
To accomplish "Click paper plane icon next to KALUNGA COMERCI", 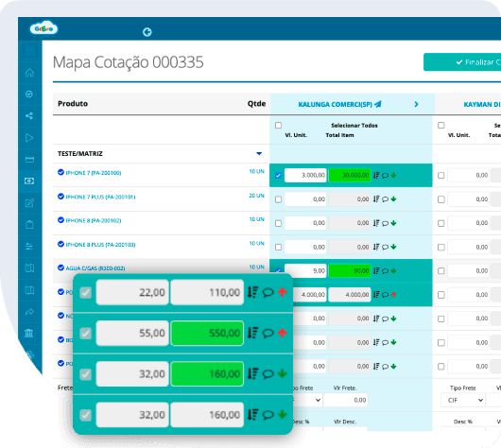I will click(x=378, y=104).
